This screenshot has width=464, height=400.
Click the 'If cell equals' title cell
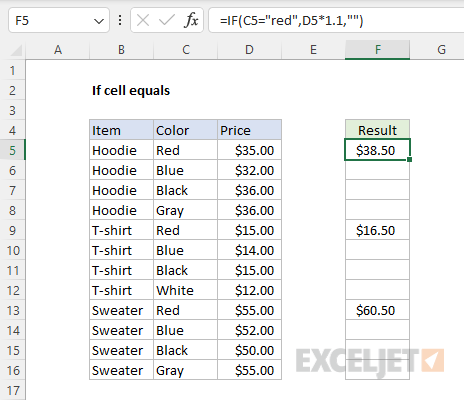(x=131, y=90)
